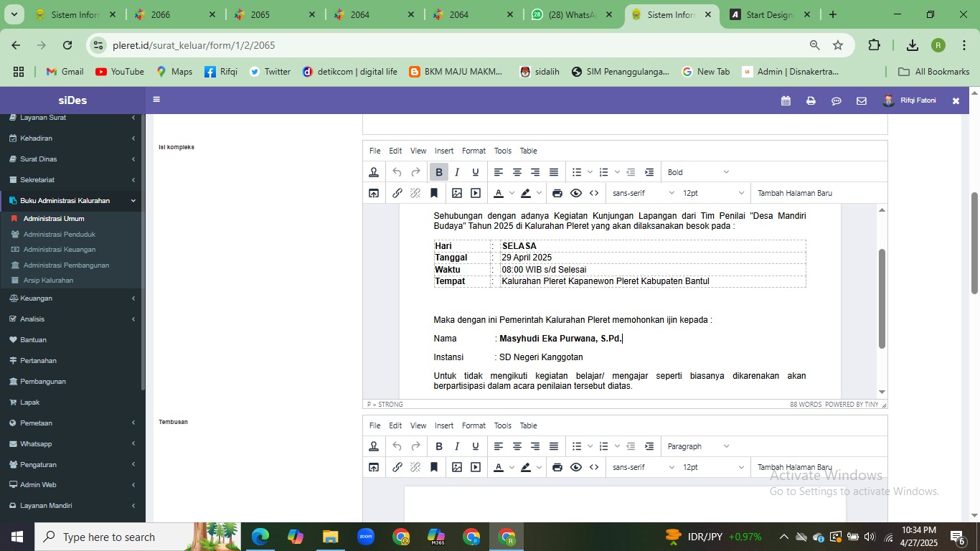Toggle Bold in Tembusan editor
980x551 pixels.
[x=439, y=446]
